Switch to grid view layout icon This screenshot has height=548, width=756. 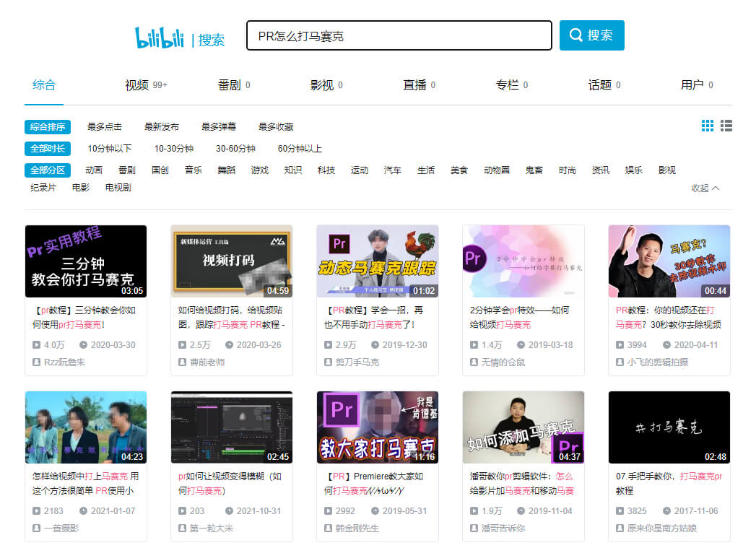coord(708,126)
